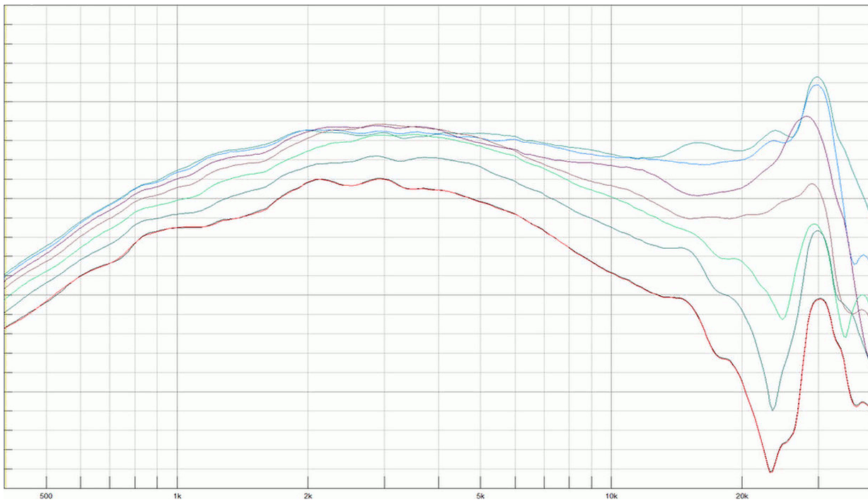Click the purple curve's peak past 20k

(x=806, y=116)
